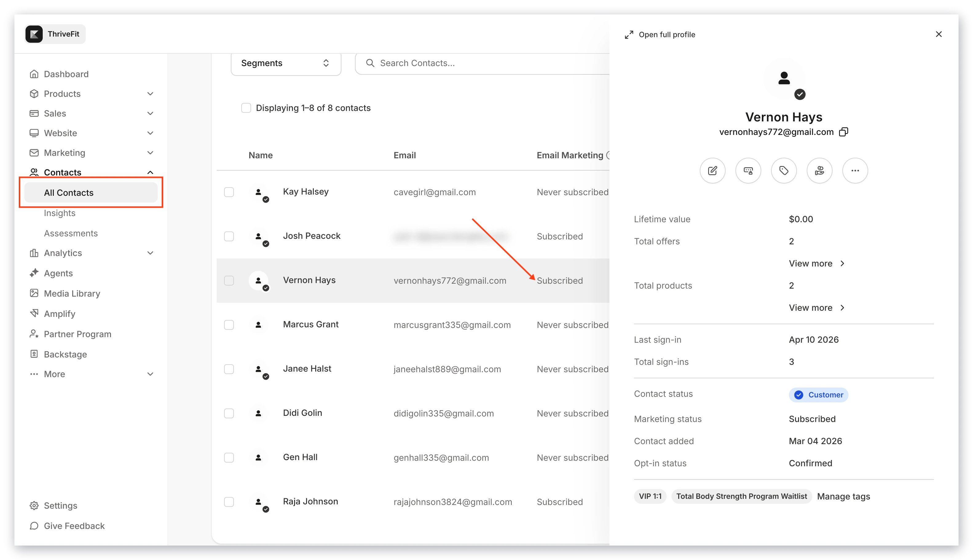Screen dimensions: 973x560
Task: Check the Janee Halst row checkbox
Action: (229, 369)
